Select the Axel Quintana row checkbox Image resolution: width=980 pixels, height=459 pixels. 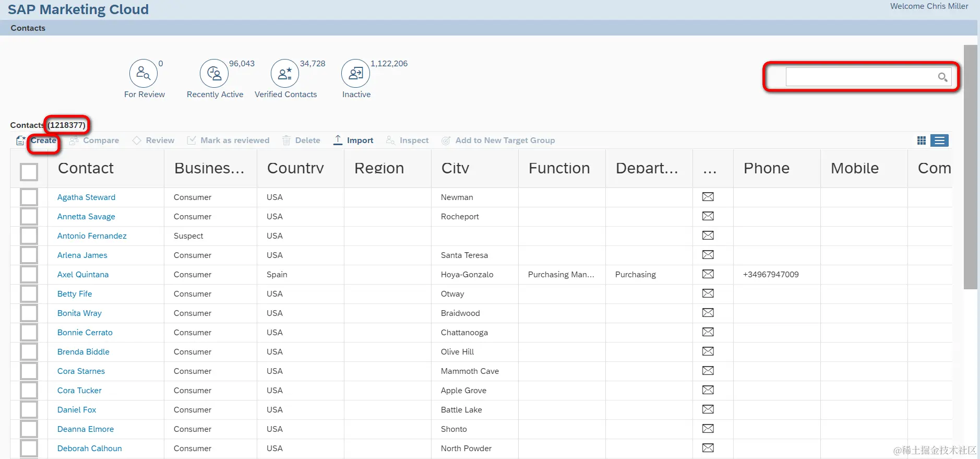tap(29, 275)
